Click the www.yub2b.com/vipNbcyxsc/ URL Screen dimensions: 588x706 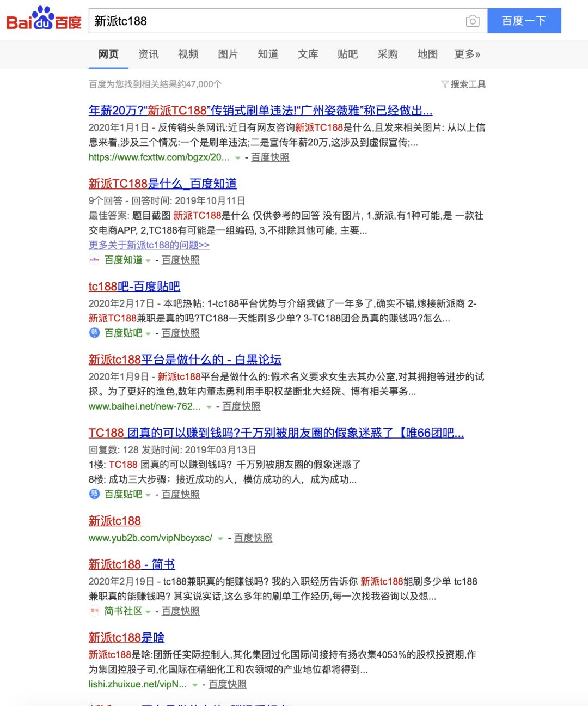coord(150,538)
